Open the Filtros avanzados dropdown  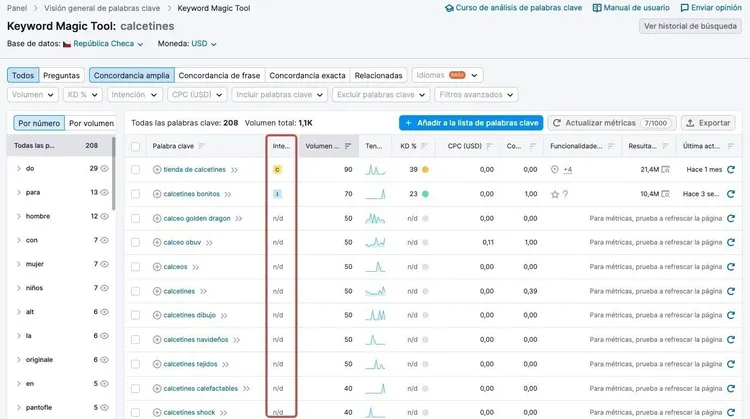476,95
